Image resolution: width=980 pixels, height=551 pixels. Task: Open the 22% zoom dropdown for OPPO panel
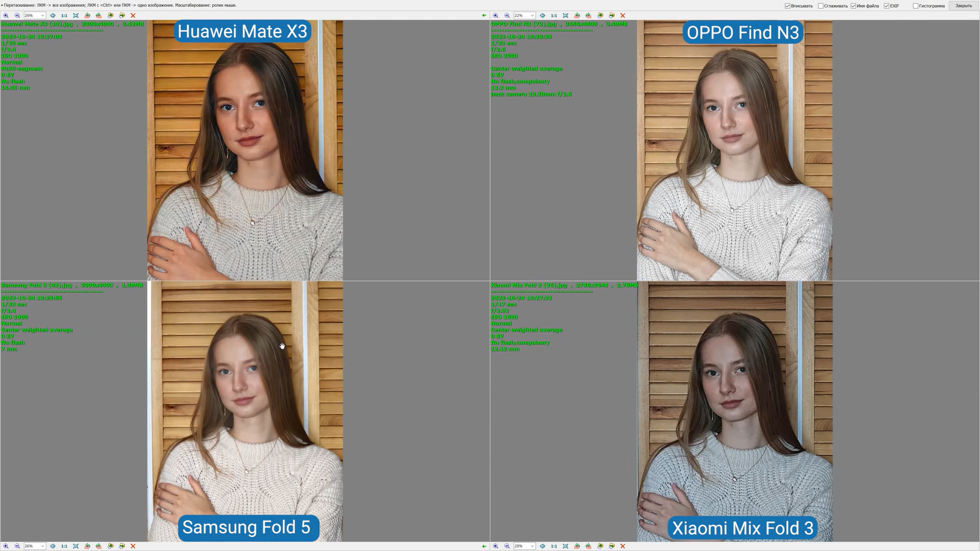[532, 15]
